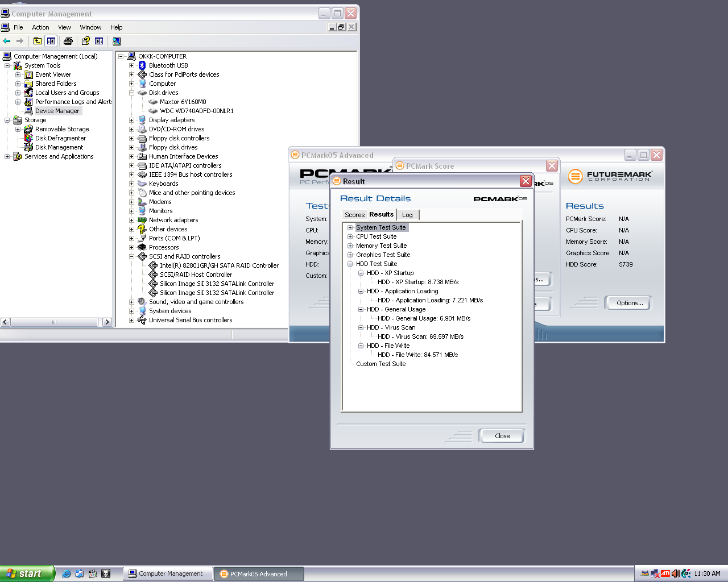Collapse the Storage node in console tree
Image resolution: width=728 pixels, height=582 pixels.
[x=7, y=120]
